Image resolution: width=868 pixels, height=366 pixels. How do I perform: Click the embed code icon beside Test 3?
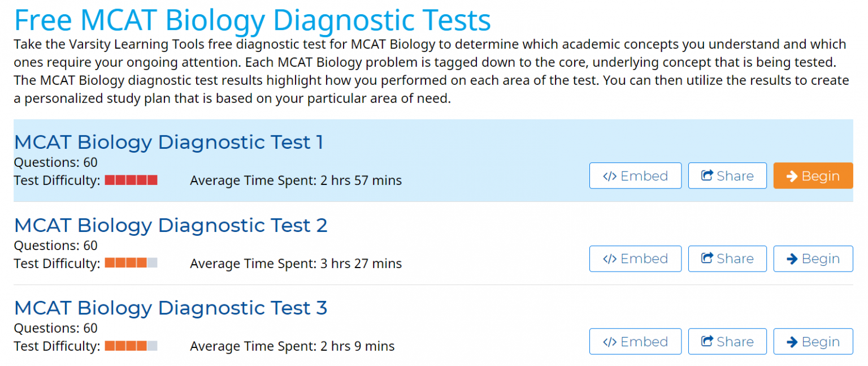pyautogui.click(x=611, y=341)
